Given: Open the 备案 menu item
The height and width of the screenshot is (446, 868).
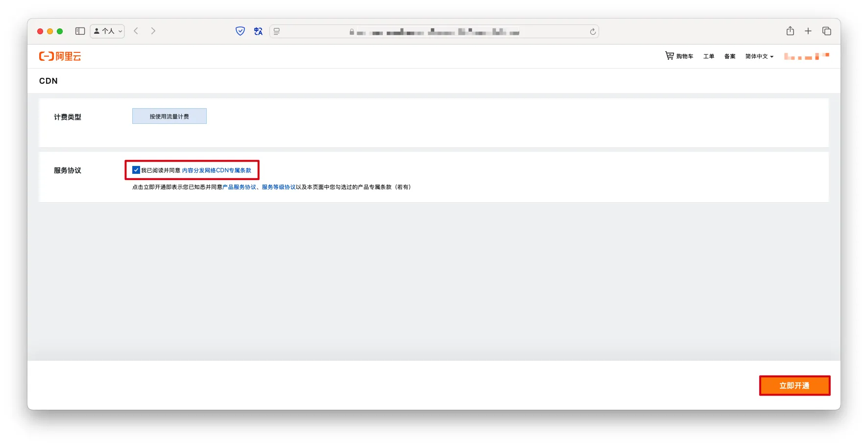Looking at the screenshot, I should click(729, 56).
